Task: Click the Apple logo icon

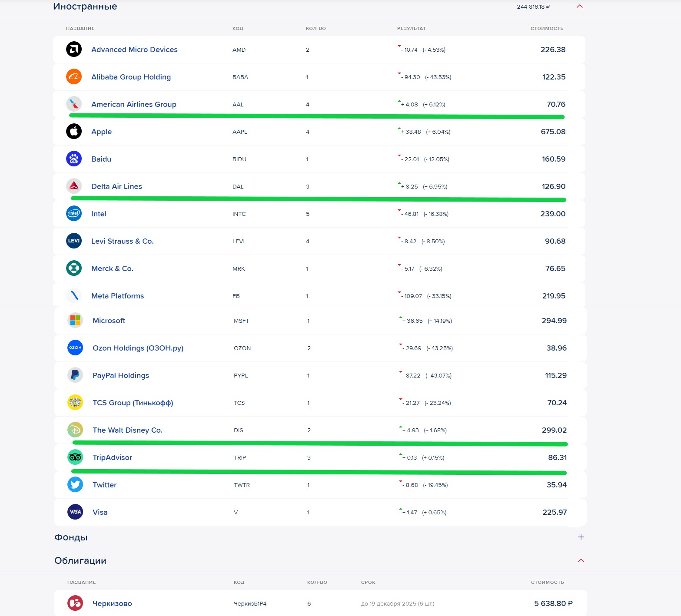Action: (x=74, y=131)
